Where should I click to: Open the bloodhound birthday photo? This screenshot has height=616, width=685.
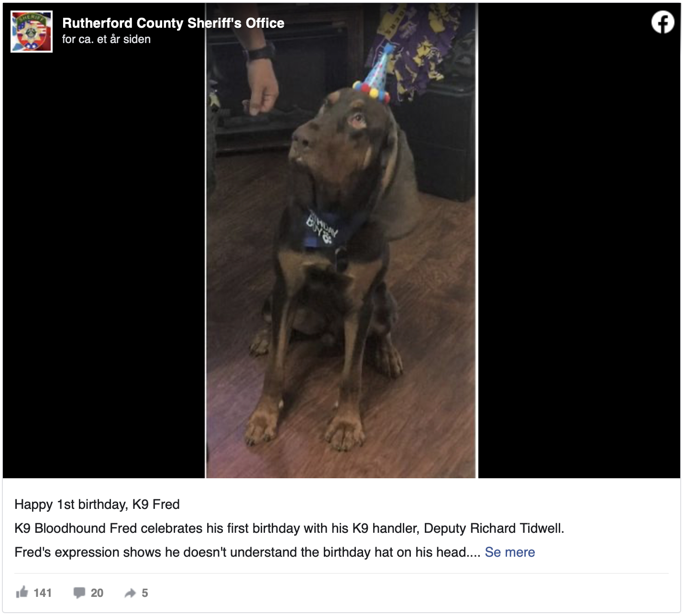pos(342,241)
